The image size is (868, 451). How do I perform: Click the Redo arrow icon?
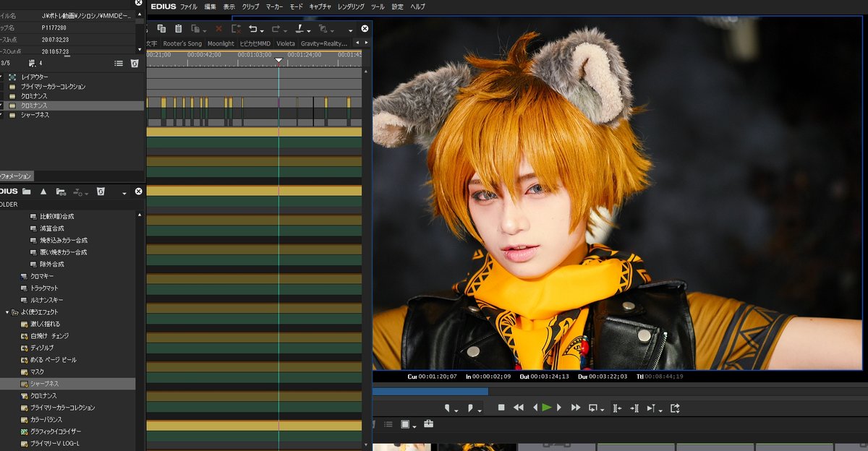pyautogui.click(x=276, y=28)
